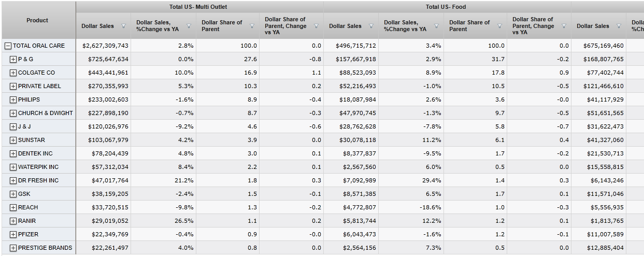Expand the COLGATE CO row

pyautogui.click(x=13, y=73)
